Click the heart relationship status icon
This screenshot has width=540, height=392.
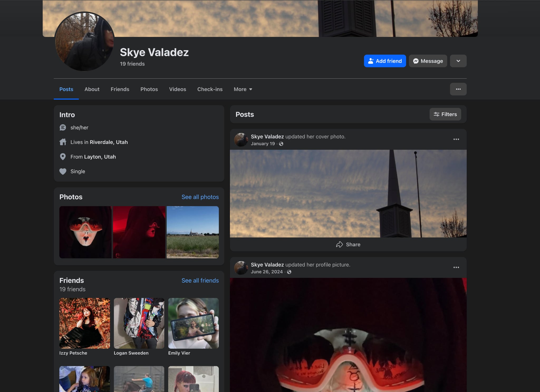pos(63,171)
